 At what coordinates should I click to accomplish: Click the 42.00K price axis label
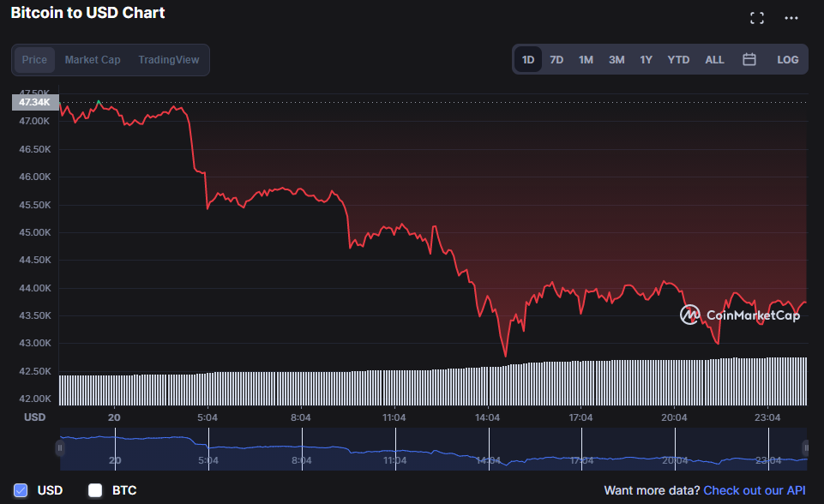coord(34,399)
